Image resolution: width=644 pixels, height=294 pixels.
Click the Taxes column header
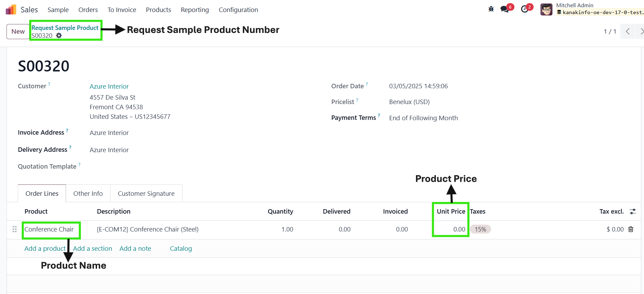click(477, 211)
